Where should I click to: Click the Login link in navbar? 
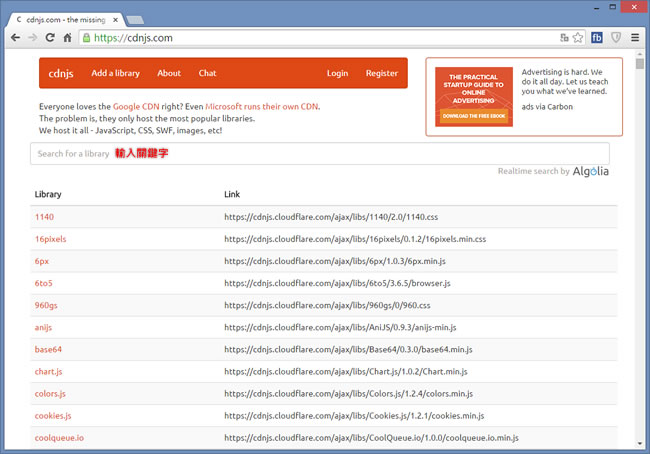337,73
